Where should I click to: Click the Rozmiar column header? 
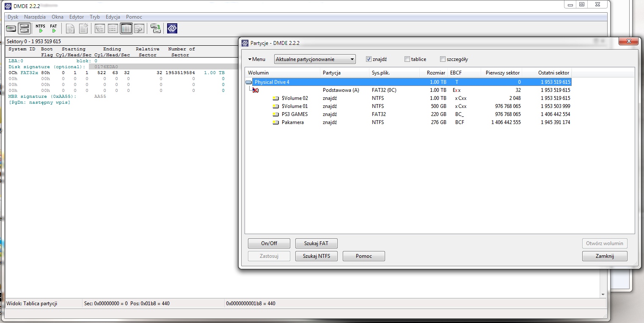(x=434, y=73)
